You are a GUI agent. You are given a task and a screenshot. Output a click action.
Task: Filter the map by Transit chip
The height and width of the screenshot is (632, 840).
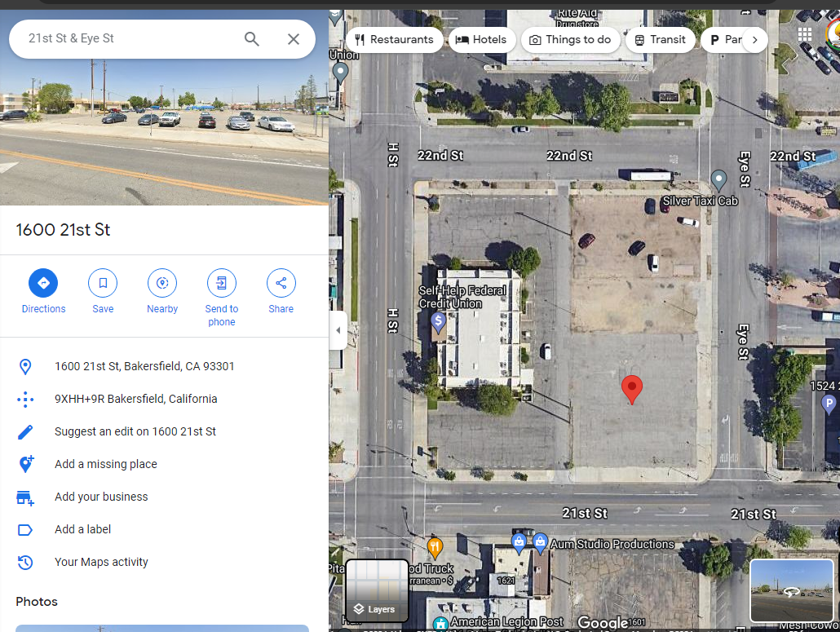pyautogui.click(x=660, y=40)
